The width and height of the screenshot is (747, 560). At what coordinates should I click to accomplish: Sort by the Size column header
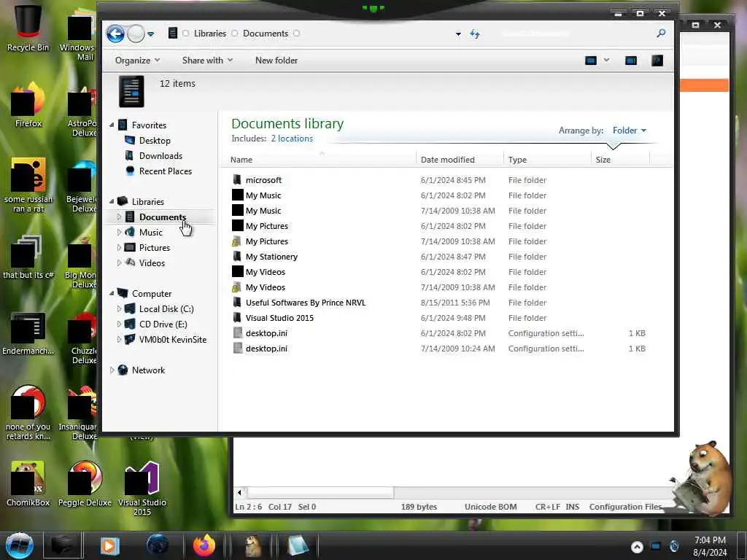(620, 160)
